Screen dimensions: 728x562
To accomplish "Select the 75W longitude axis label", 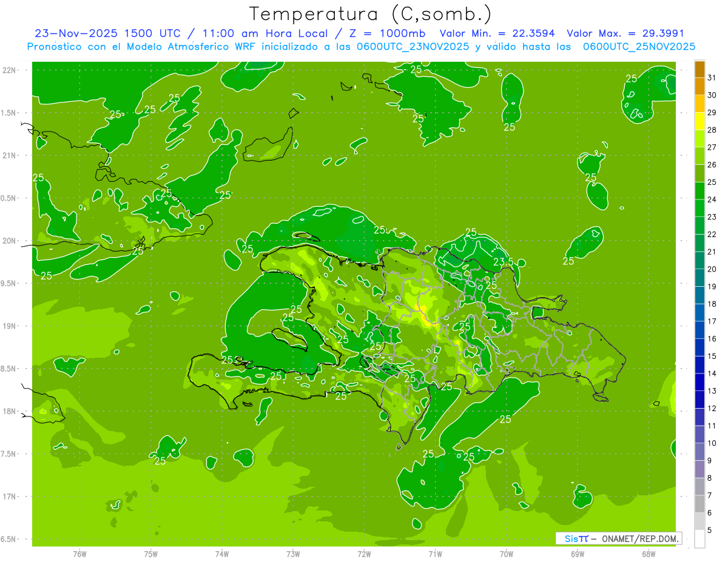I will [x=151, y=554].
